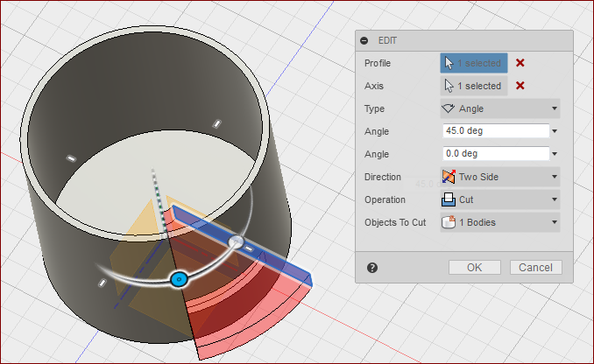Open dropdown arrow beside 0.0 deg angle
The height and width of the screenshot is (364, 594).
point(555,154)
